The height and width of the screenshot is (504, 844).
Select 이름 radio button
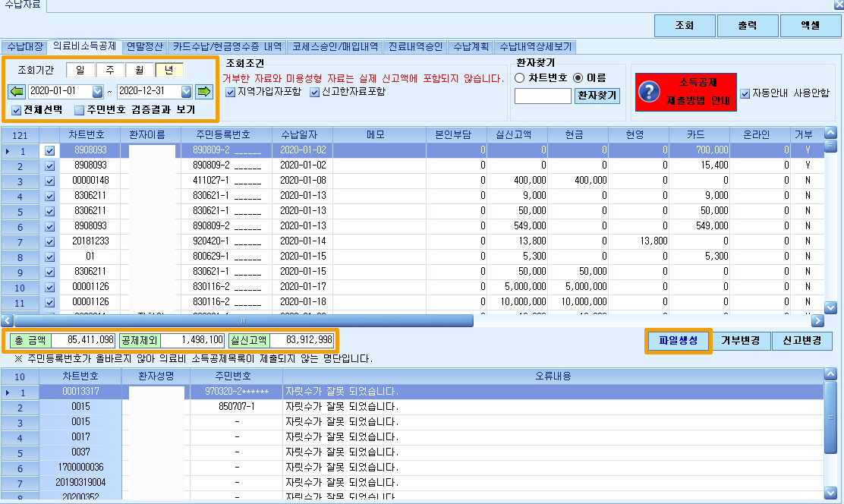[578, 78]
